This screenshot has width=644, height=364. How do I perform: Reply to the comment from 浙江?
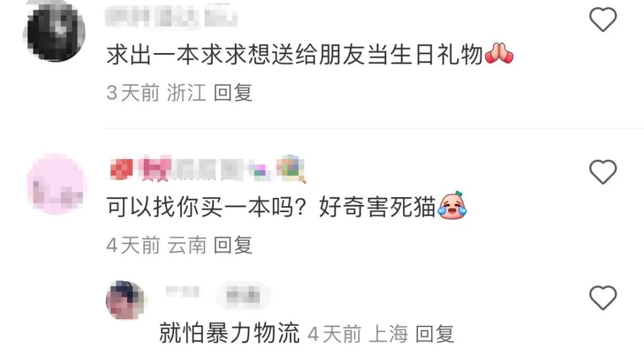pyautogui.click(x=233, y=92)
